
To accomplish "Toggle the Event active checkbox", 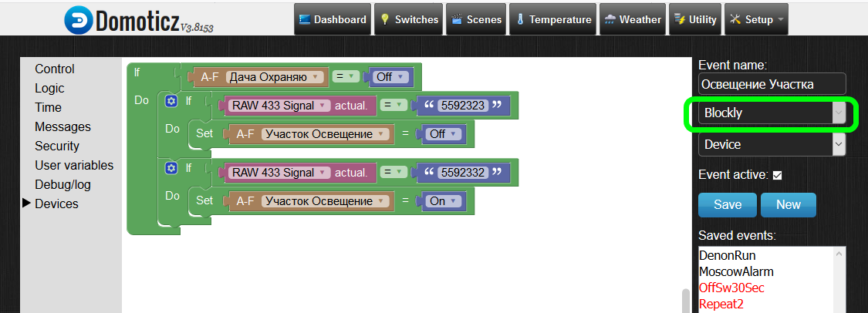I will click(x=778, y=176).
